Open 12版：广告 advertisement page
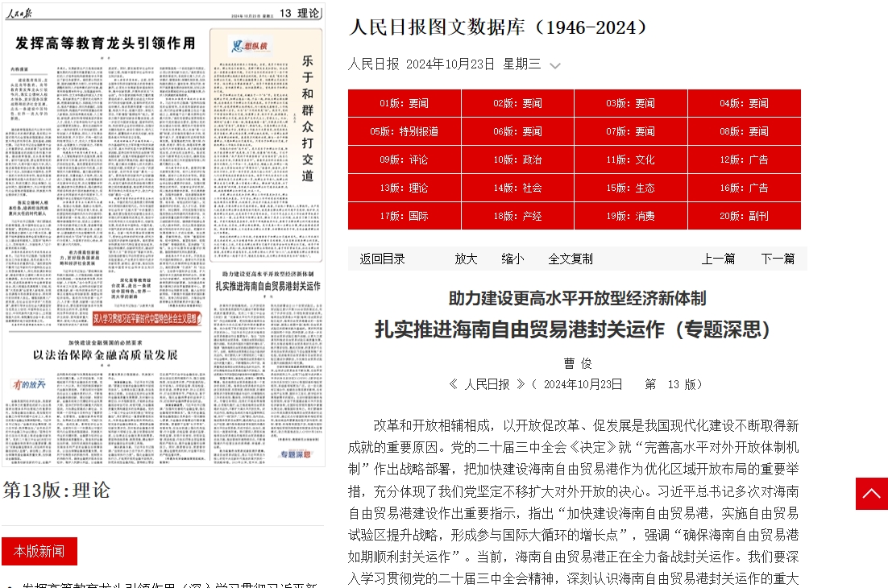The width and height of the screenshot is (888, 588). point(744,159)
